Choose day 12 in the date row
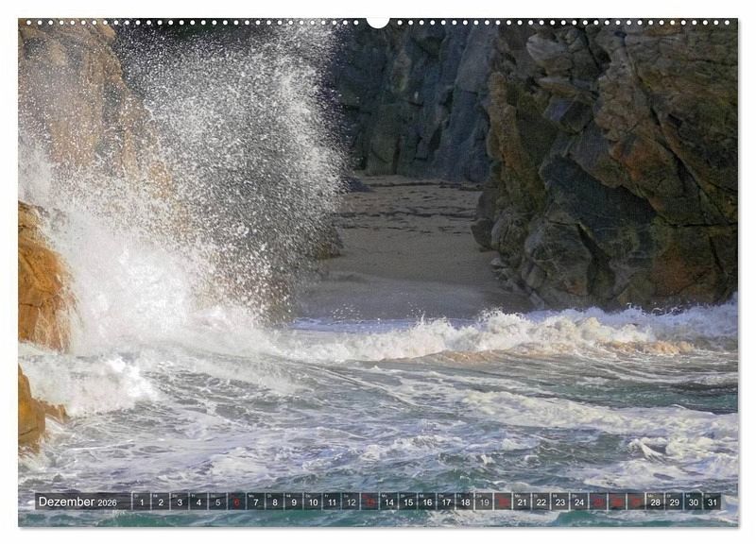 pyautogui.click(x=351, y=502)
